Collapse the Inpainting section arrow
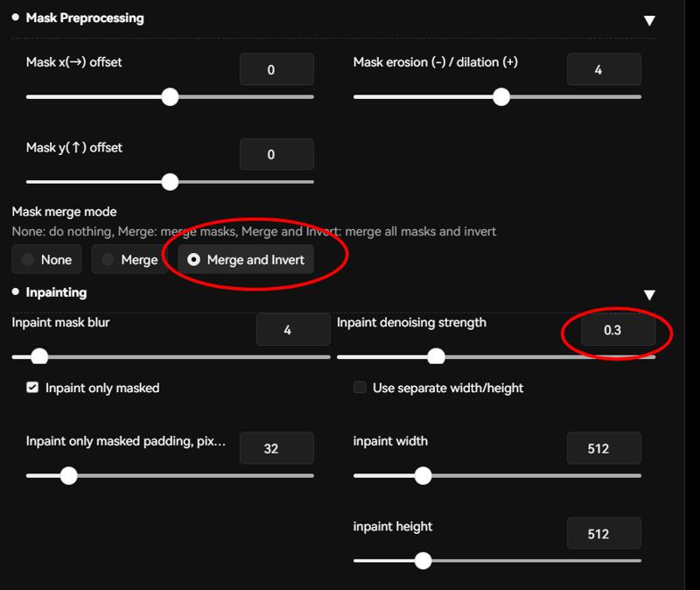The width and height of the screenshot is (700, 590). point(649,294)
